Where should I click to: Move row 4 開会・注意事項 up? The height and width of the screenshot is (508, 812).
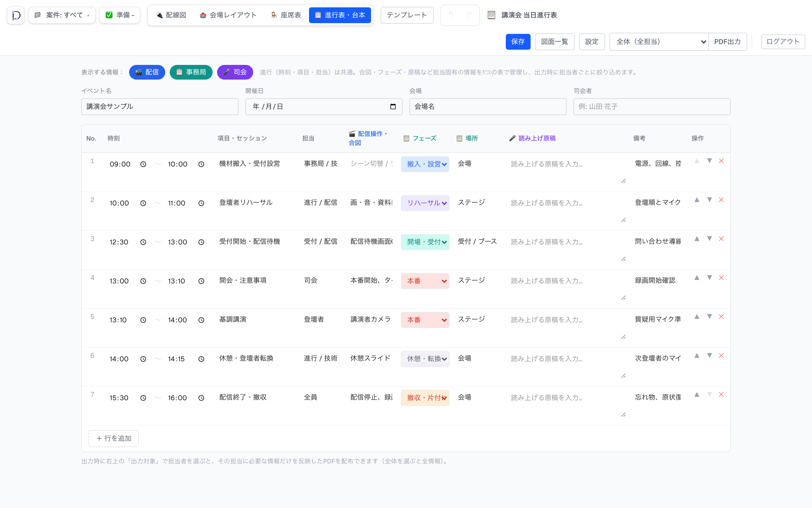pyautogui.click(x=697, y=278)
